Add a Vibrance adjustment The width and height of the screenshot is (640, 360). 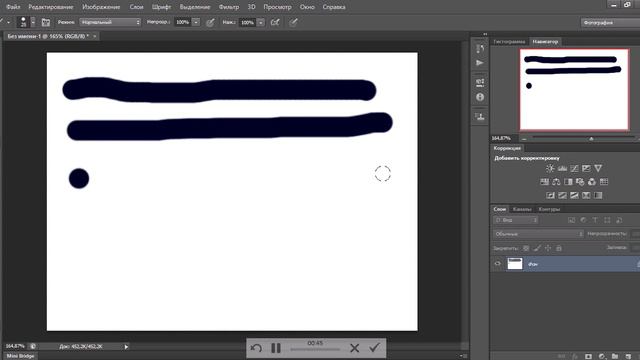point(598,169)
